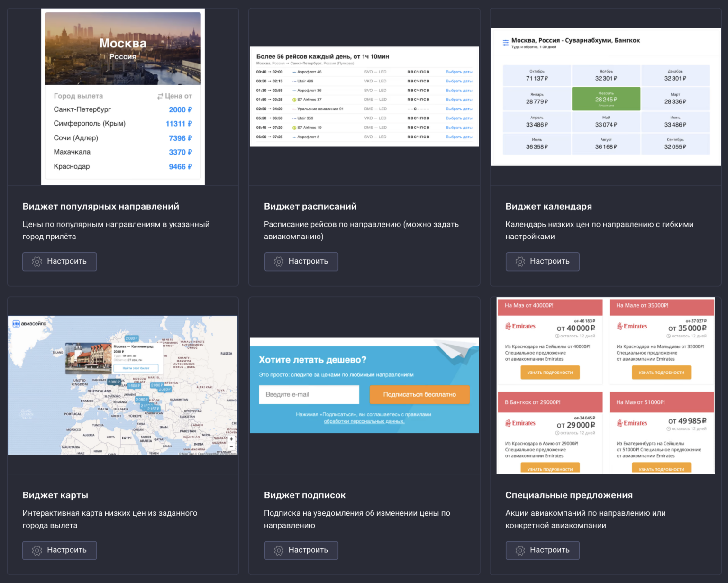Click gear icon in schedule widget button

(x=279, y=262)
